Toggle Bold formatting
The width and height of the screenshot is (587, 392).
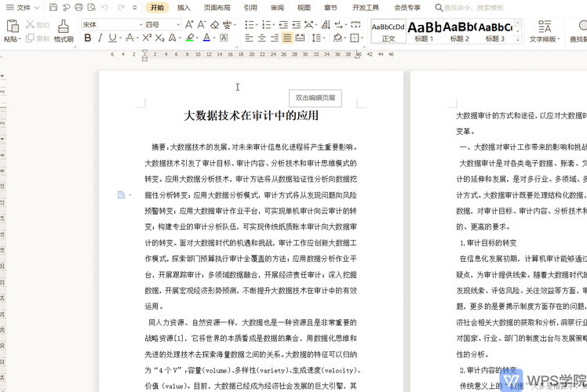(88, 38)
